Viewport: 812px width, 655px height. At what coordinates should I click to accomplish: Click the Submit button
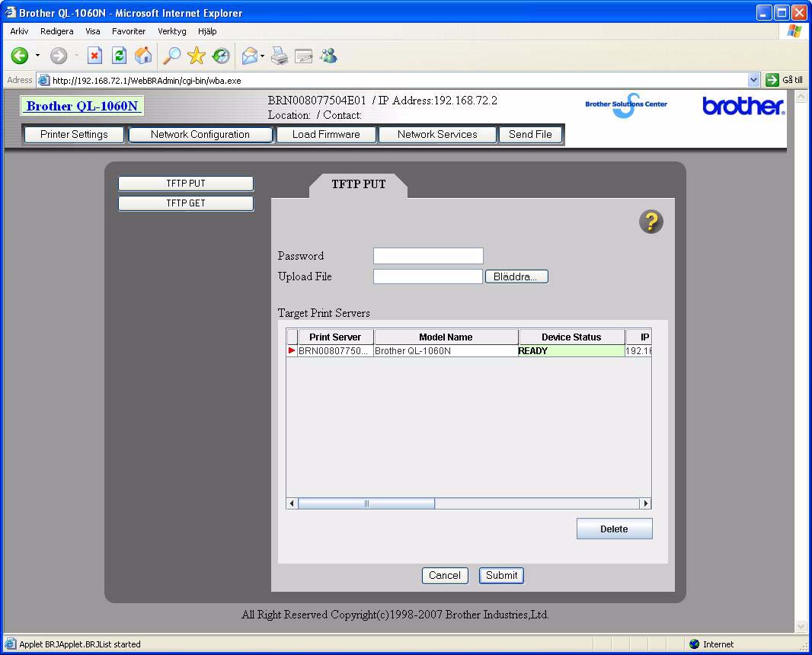501,575
